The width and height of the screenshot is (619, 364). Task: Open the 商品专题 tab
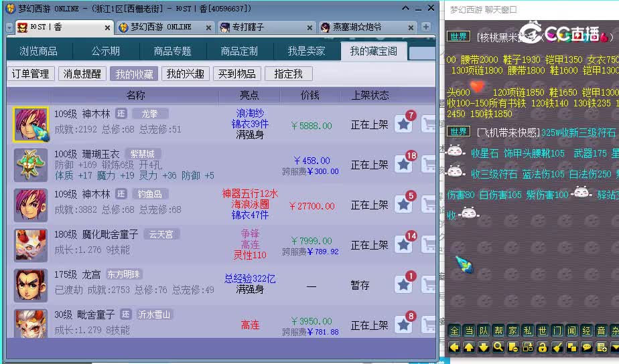click(173, 52)
